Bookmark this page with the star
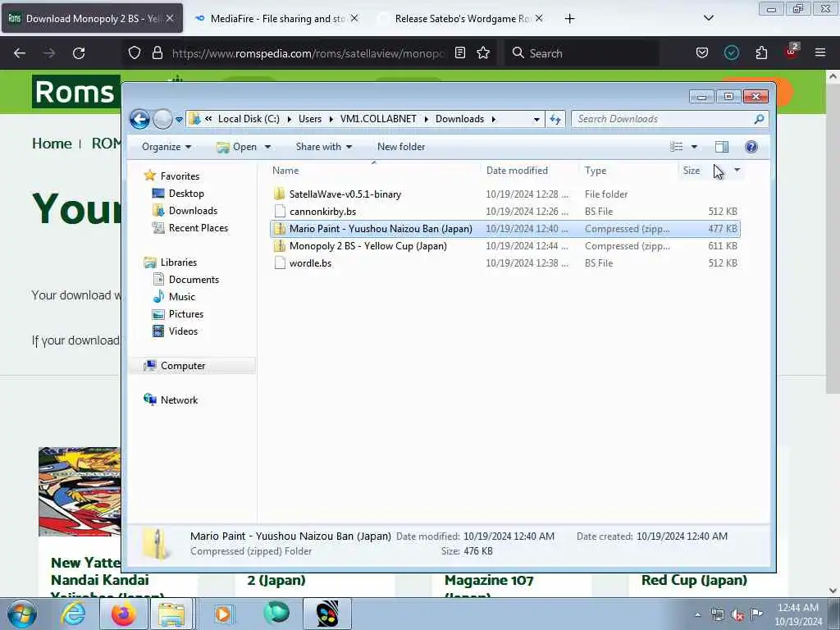This screenshot has width=840, height=630. click(x=483, y=53)
